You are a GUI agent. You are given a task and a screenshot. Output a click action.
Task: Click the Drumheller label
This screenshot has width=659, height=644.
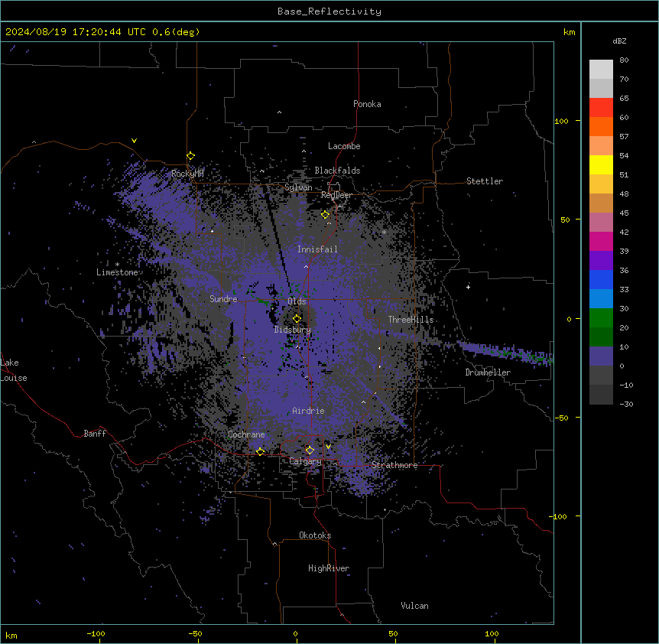488,372
